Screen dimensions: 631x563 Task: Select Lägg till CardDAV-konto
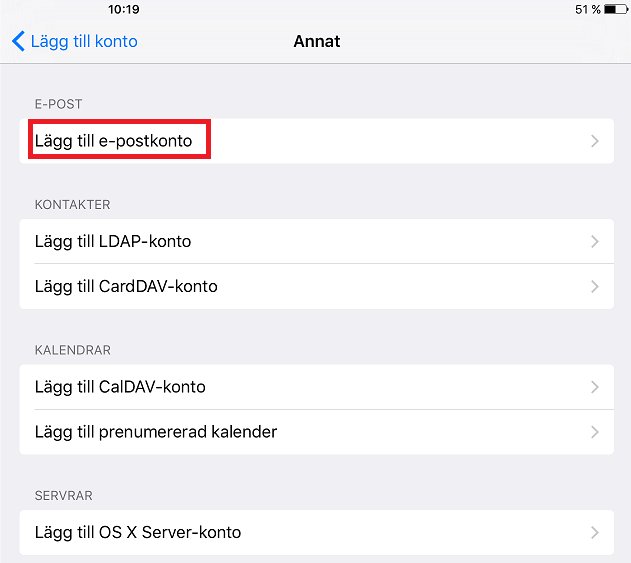coord(316,287)
